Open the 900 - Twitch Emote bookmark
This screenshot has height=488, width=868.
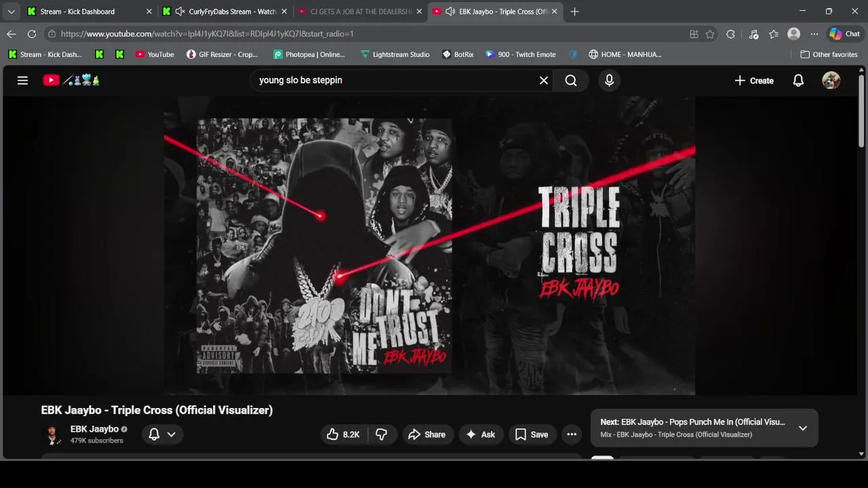click(x=521, y=54)
